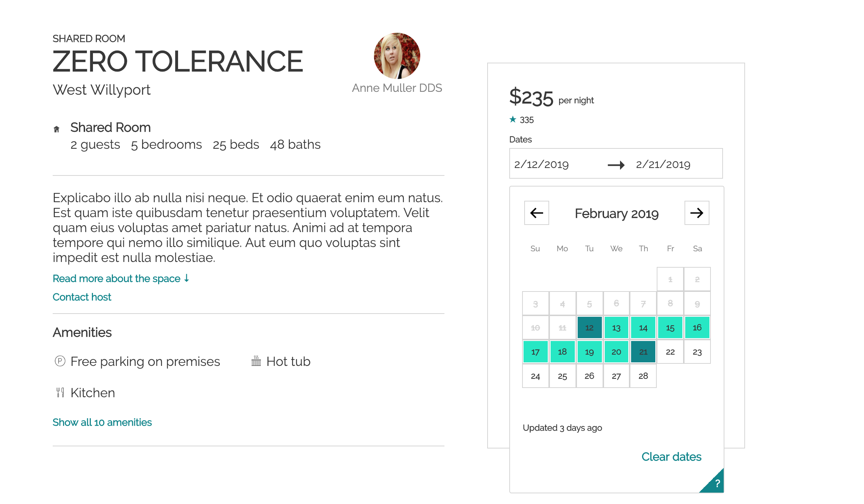Screen dimensions: 864x504
Task: Open keyboard shortcuts help corner button
Action: (x=716, y=483)
